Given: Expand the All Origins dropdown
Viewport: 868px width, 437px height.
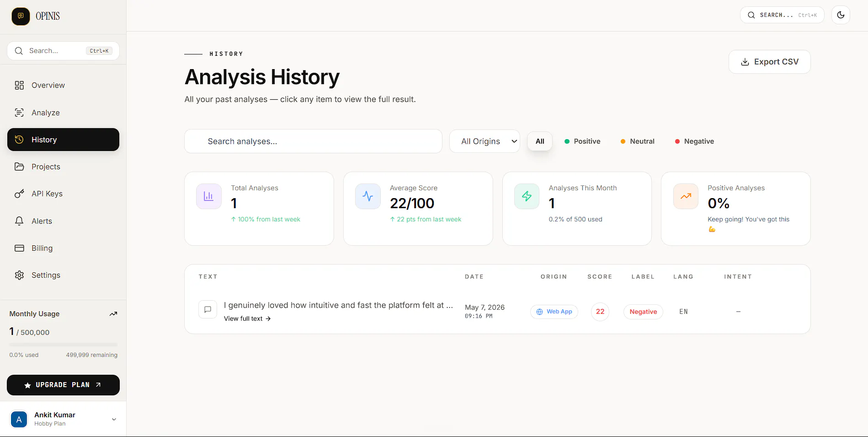Looking at the screenshot, I should point(485,141).
